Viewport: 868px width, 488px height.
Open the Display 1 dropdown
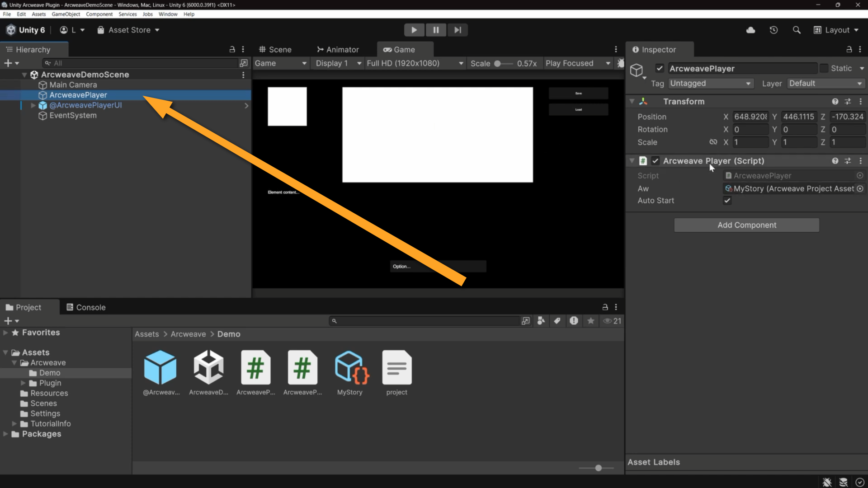tap(338, 63)
